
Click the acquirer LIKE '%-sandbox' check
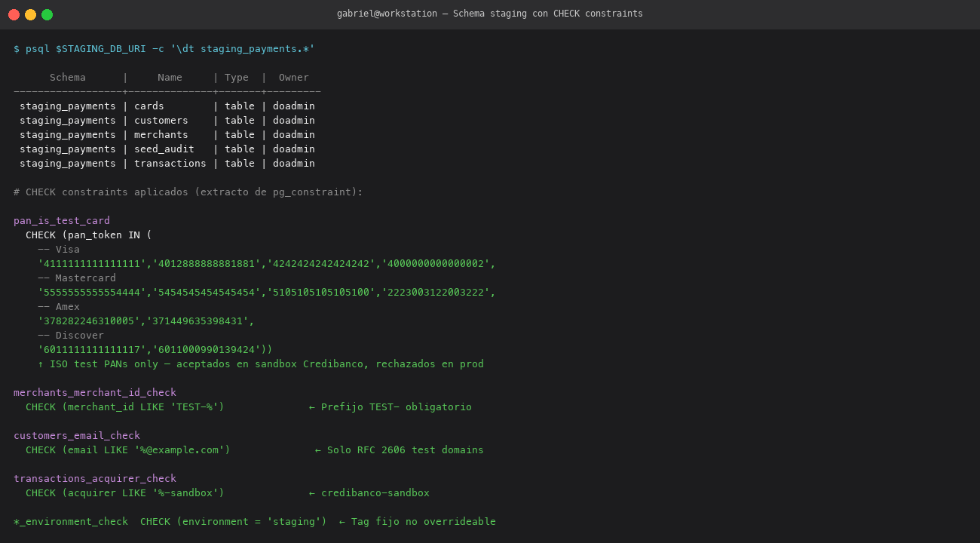coord(125,493)
